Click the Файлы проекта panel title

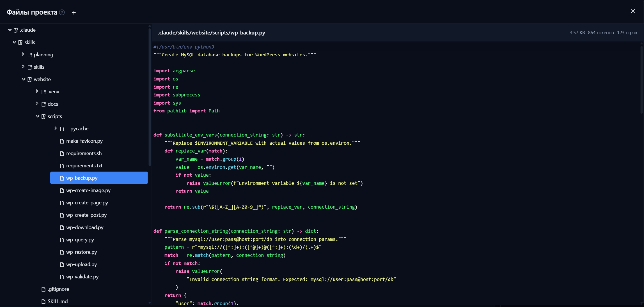[32, 12]
